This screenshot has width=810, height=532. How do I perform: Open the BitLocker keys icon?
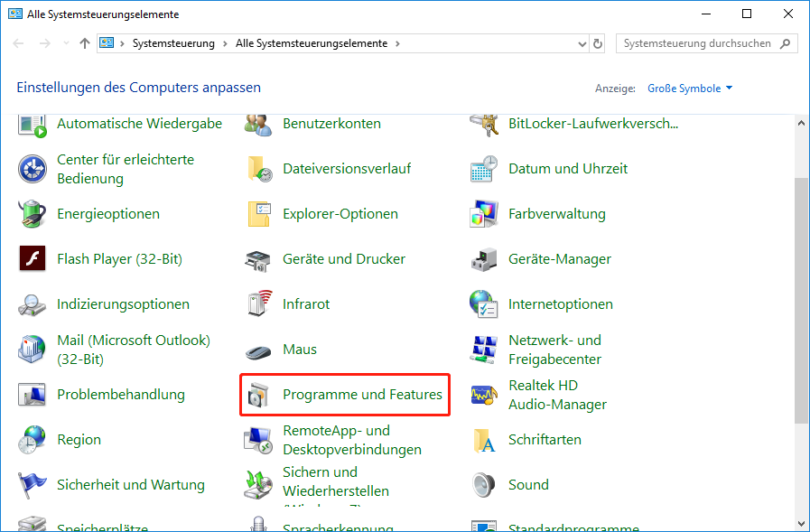484,125
